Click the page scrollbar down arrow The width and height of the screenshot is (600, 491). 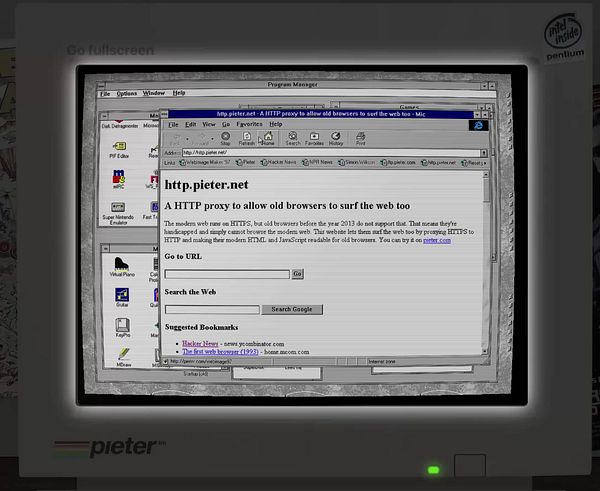pyautogui.click(x=485, y=351)
